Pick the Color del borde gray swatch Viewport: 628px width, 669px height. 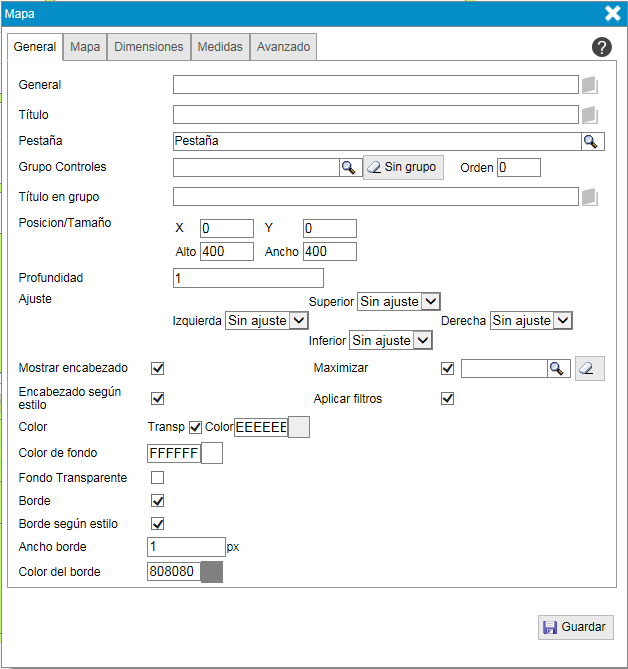coord(212,573)
